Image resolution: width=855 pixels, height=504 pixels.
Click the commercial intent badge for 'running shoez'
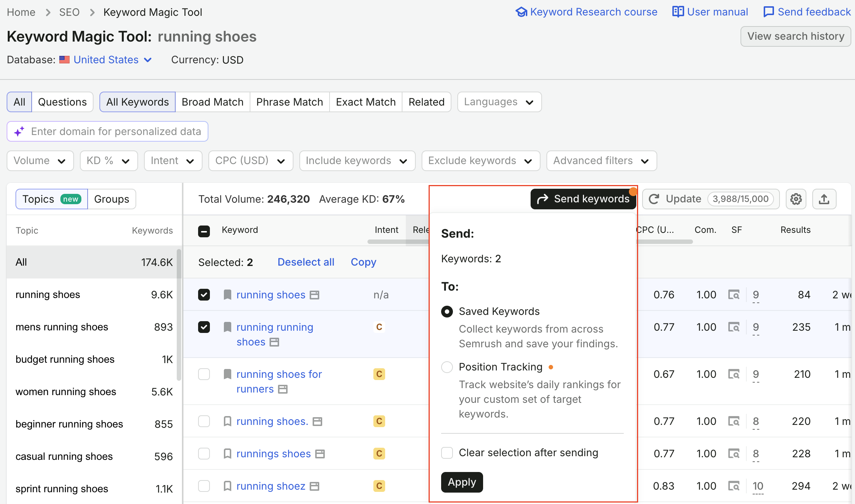click(x=379, y=486)
